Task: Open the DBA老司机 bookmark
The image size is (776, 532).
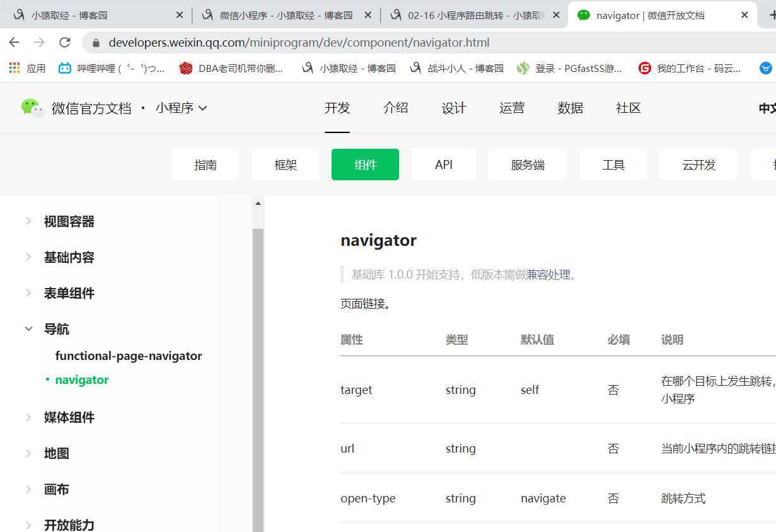Action: point(231,68)
